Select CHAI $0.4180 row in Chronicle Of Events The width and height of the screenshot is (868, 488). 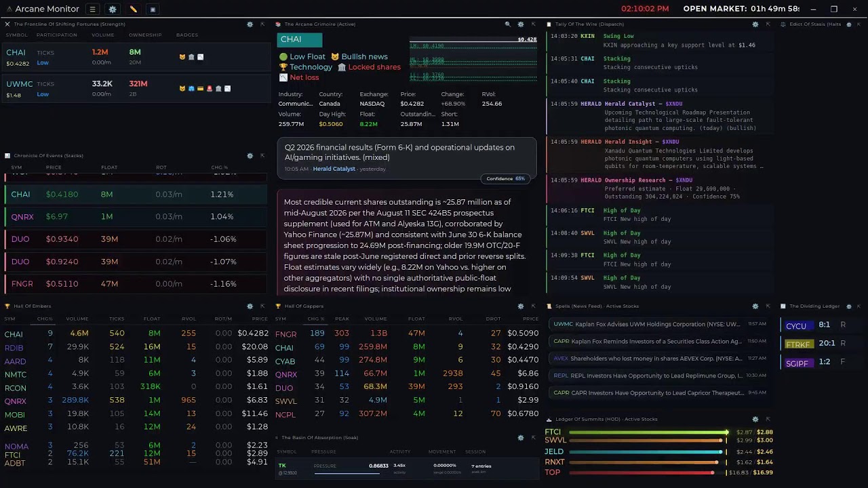[x=136, y=195]
